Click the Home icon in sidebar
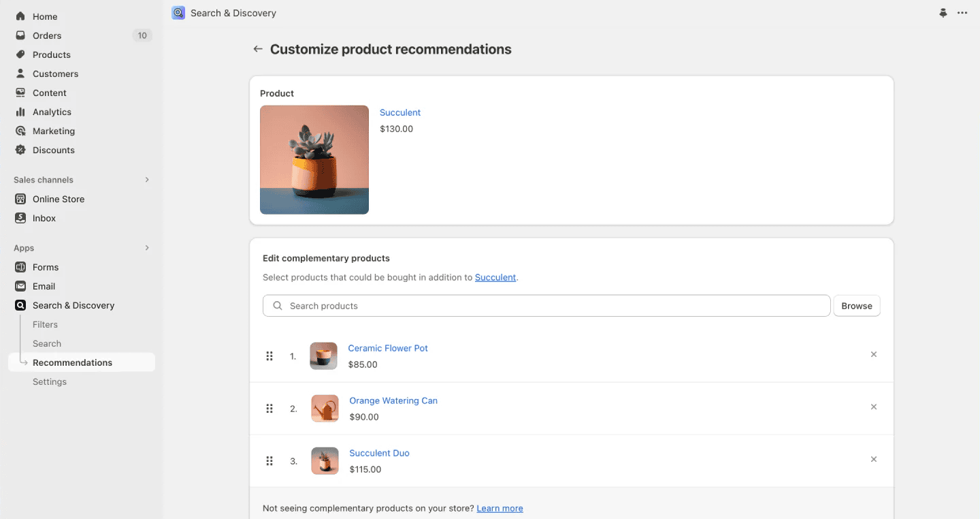This screenshot has width=980, height=519. click(20, 16)
